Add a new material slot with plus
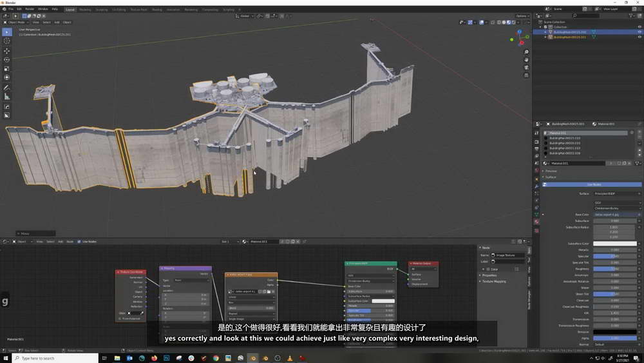Screen dimensions: 644x363 coord(640,133)
